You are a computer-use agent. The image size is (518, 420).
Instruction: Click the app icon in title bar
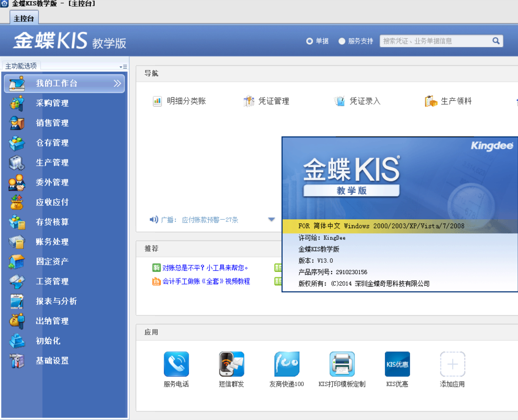click(x=4, y=4)
